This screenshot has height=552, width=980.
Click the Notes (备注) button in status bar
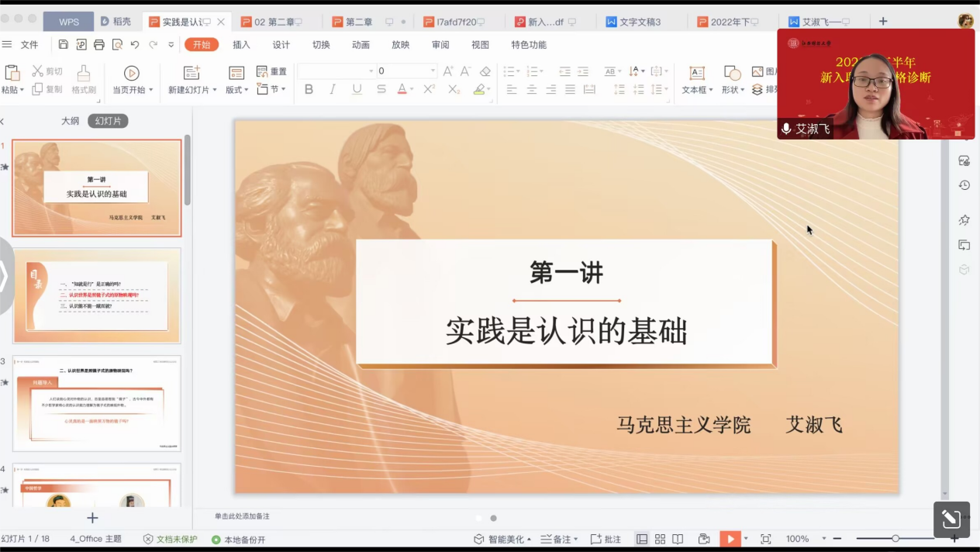click(559, 539)
